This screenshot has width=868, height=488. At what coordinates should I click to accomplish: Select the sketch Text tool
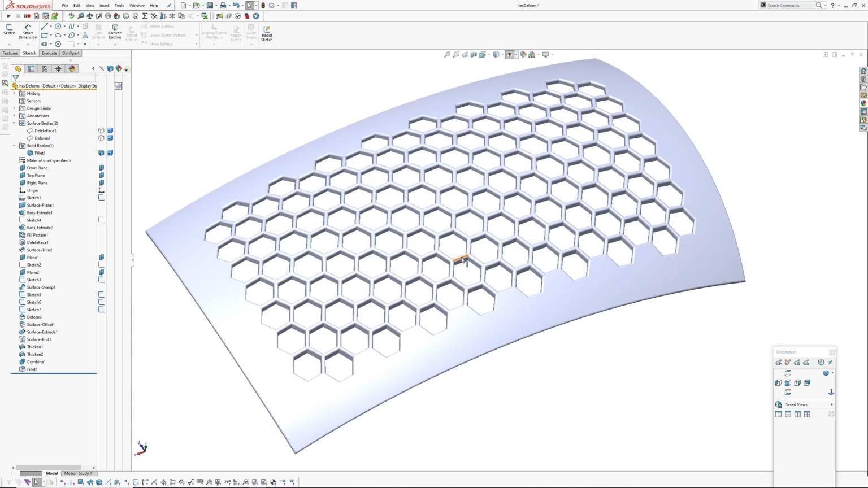click(85, 35)
